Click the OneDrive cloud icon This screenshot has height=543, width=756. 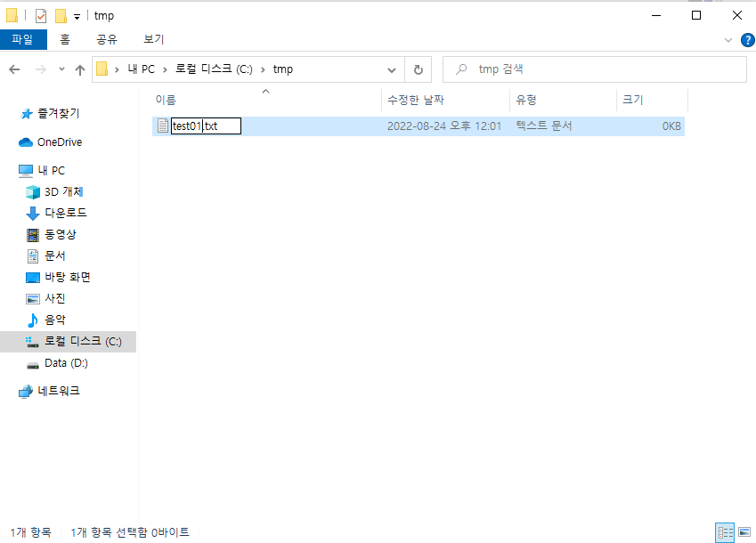(26, 142)
